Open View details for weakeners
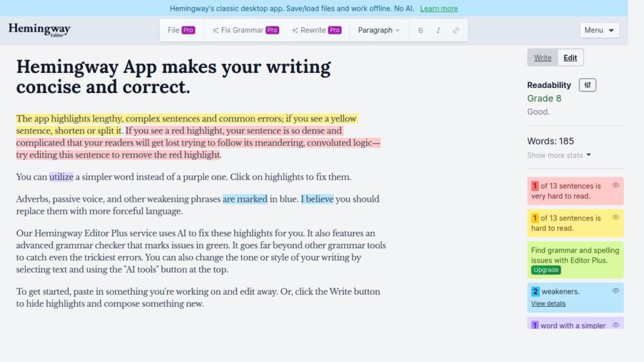Image resolution: width=644 pixels, height=362 pixels. coord(548,303)
